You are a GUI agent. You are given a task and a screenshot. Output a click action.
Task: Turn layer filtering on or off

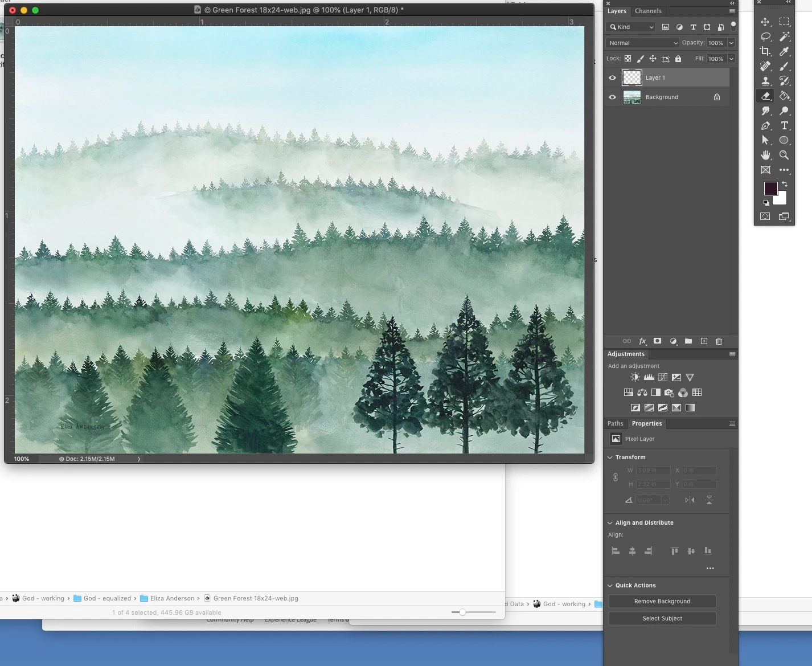point(733,26)
